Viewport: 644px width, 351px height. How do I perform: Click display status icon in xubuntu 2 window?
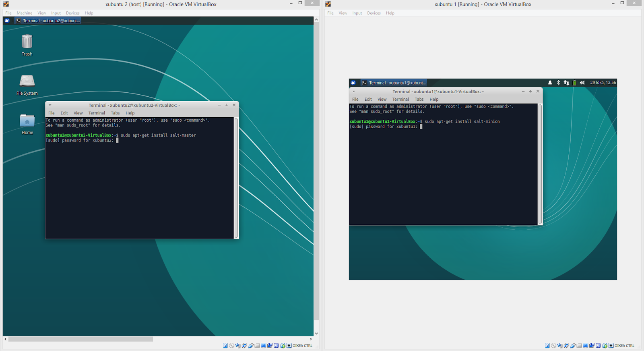click(x=263, y=345)
